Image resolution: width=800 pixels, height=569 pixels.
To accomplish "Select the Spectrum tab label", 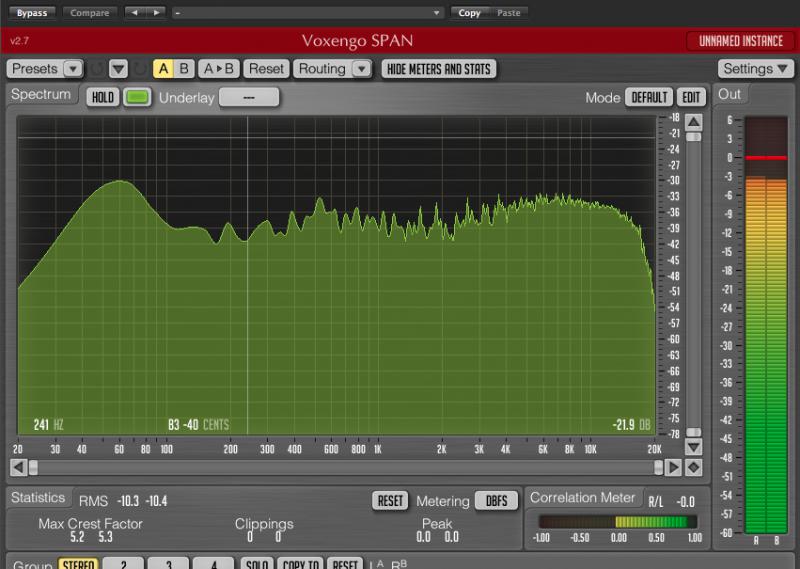I will coord(41,94).
